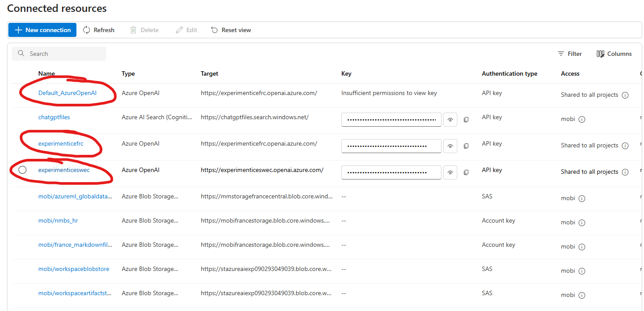Reveal the experimenticefrc key with eye icon
Screen dimensions: 644x311
(x=450, y=146)
